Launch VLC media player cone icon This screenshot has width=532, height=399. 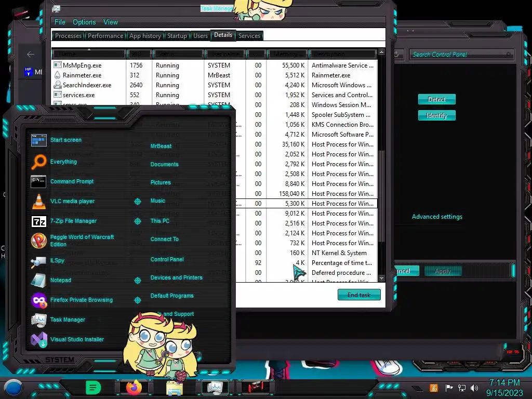tap(38, 201)
